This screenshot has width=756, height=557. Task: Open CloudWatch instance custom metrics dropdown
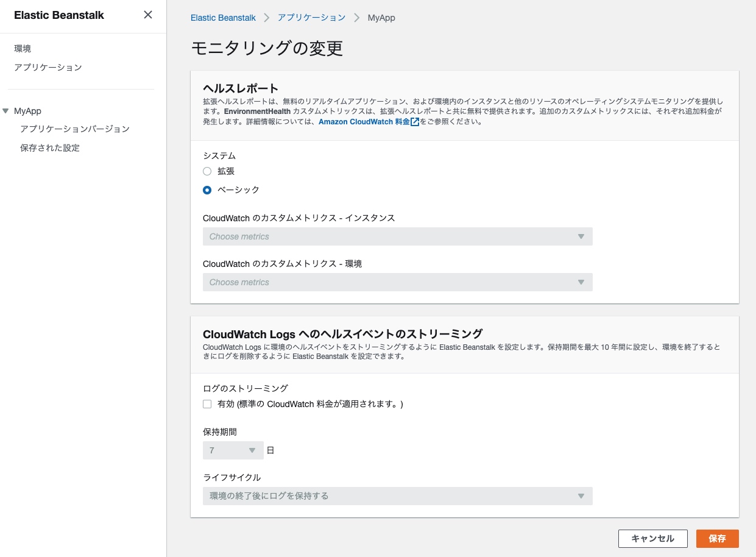[x=397, y=236]
